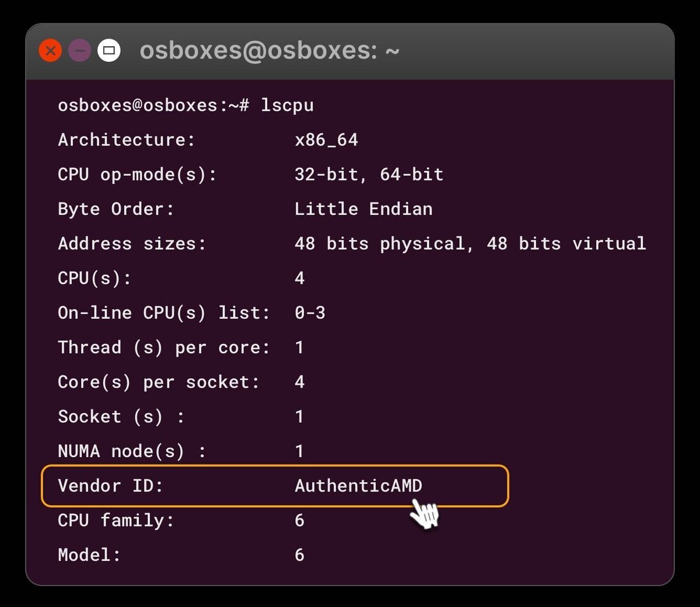The height and width of the screenshot is (607, 700).
Task: Select the Address sizes line
Action: 131,243
